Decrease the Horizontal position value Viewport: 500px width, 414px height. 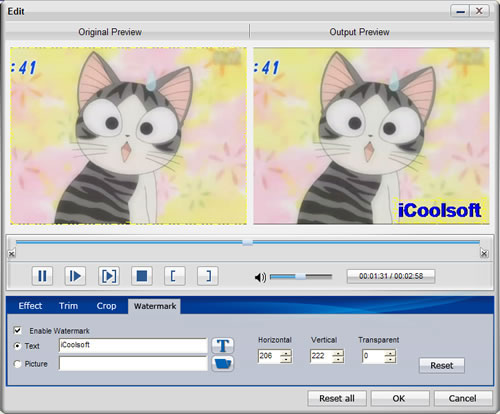286,359
